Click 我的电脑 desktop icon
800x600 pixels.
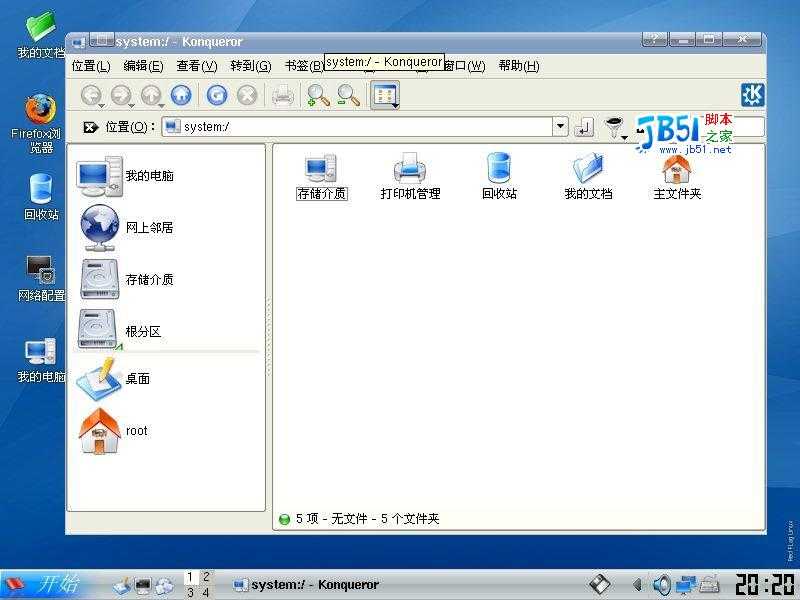click(41, 360)
